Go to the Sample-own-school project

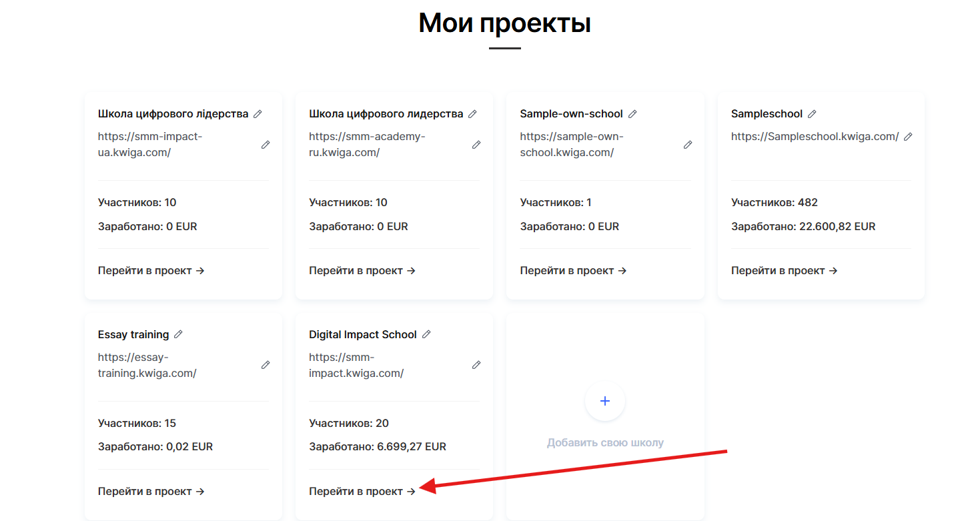[x=573, y=271]
